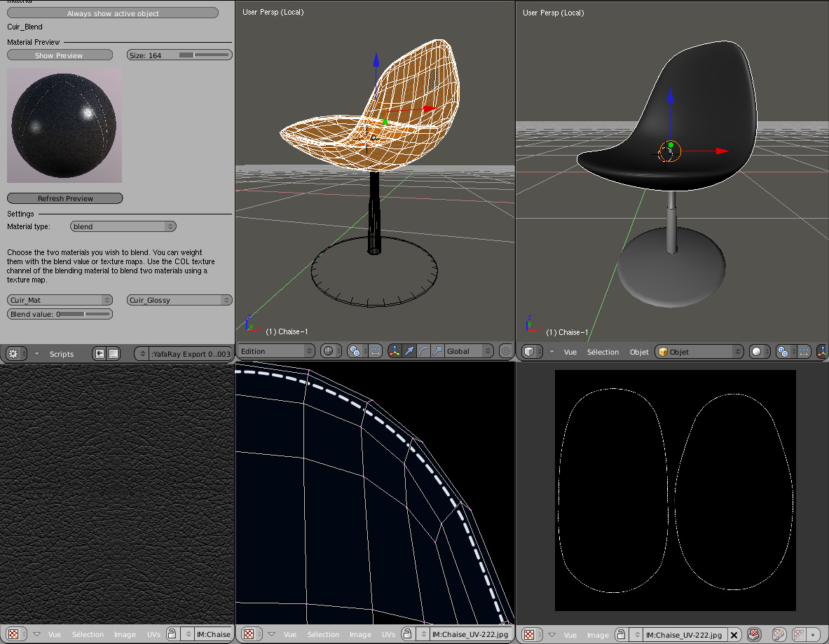Unlink image with X button in right editor
Image resolution: width=829 pixels, height=644 pixels.
coord(734,634)
